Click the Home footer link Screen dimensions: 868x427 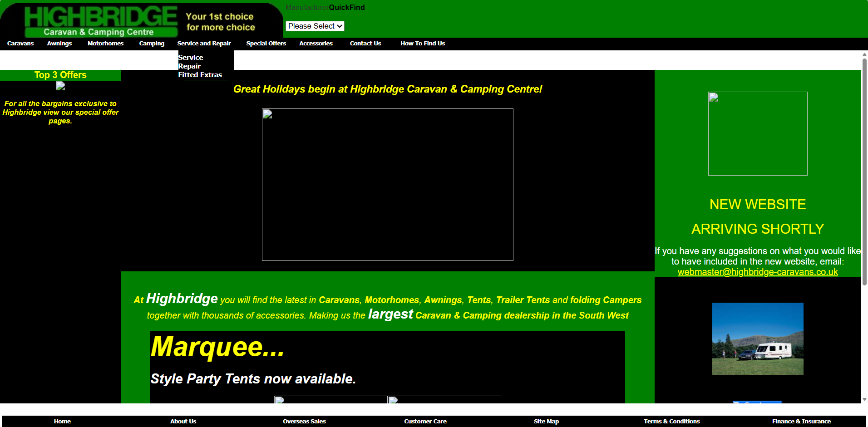[62, 422]
